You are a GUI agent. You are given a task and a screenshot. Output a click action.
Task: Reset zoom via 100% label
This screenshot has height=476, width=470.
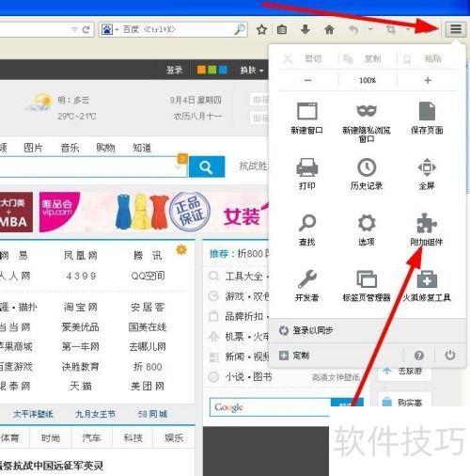point(368,80)
